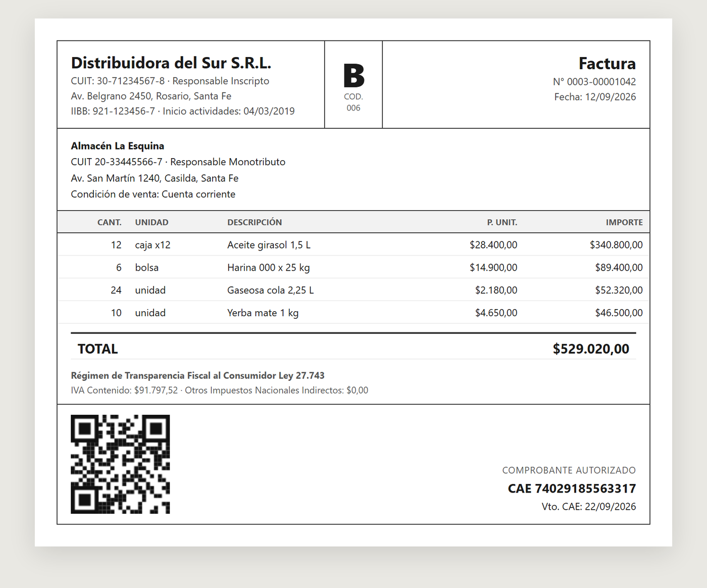Click the total amount $529.020,00

tap(591, 349)
